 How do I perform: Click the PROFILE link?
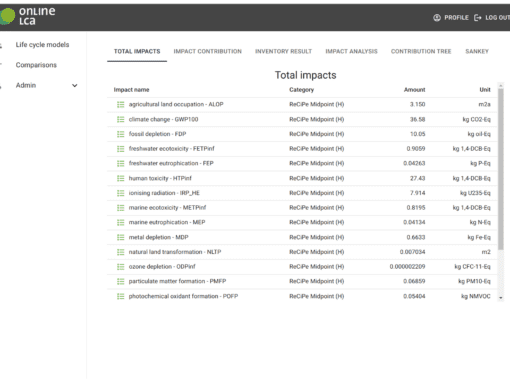[x=456, y=18]
